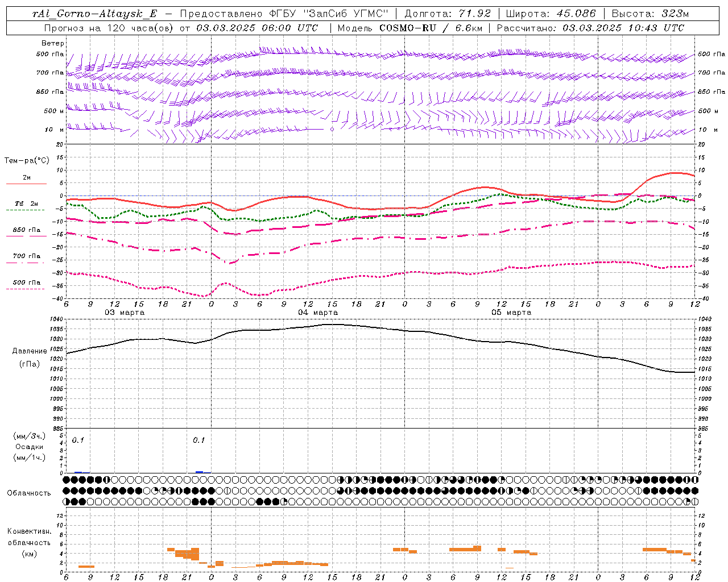Click the left 500 гПа wind level label
Image resolution: width=728 pixels, height=582 pixels.
tap(50, 54)
